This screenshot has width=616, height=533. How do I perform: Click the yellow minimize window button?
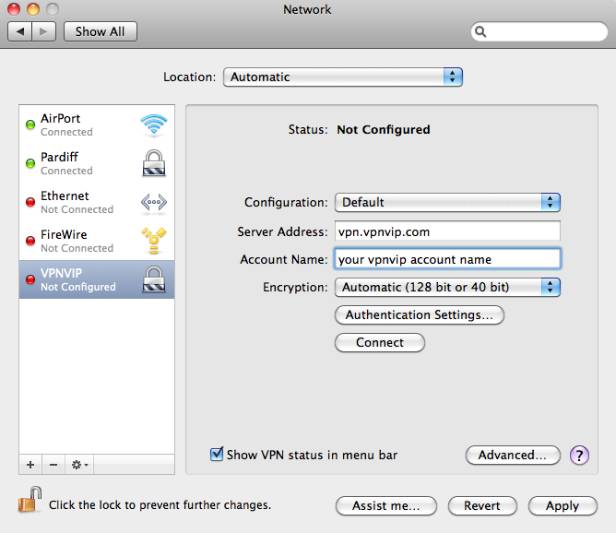[33, 9]
